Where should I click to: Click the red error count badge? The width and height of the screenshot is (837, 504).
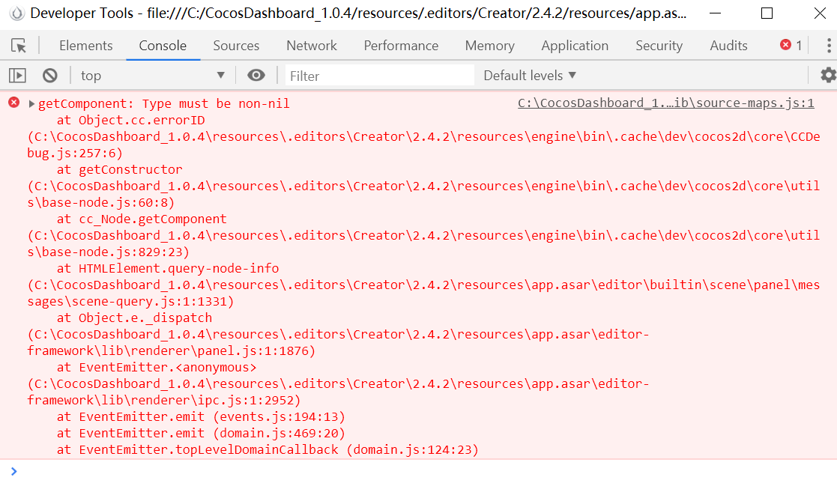[791, 46]
